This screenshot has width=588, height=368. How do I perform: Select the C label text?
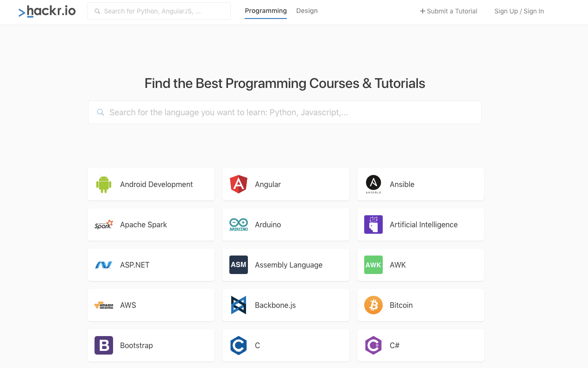point(257,345)
